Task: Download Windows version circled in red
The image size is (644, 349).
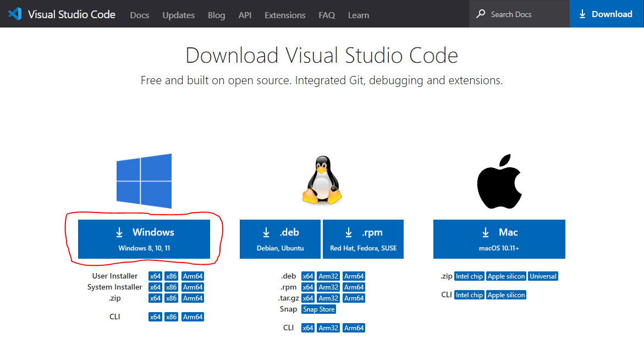Action: tap(144, 239)
